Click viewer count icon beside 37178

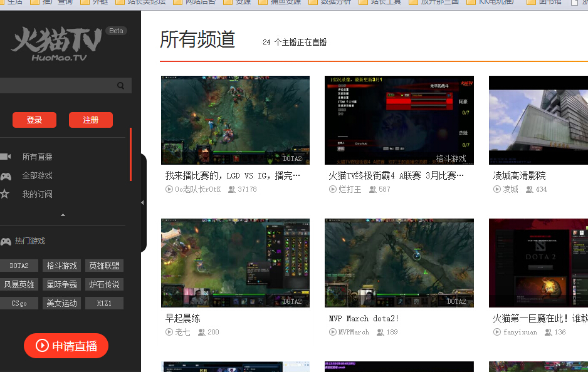point(231,189)
